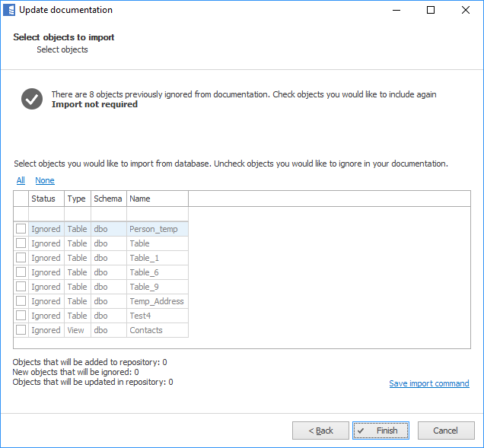The width and height of the screenshot is (484, 448).
Task: Check the Person_temp table checkbox
Action: (x=21, y=229)
